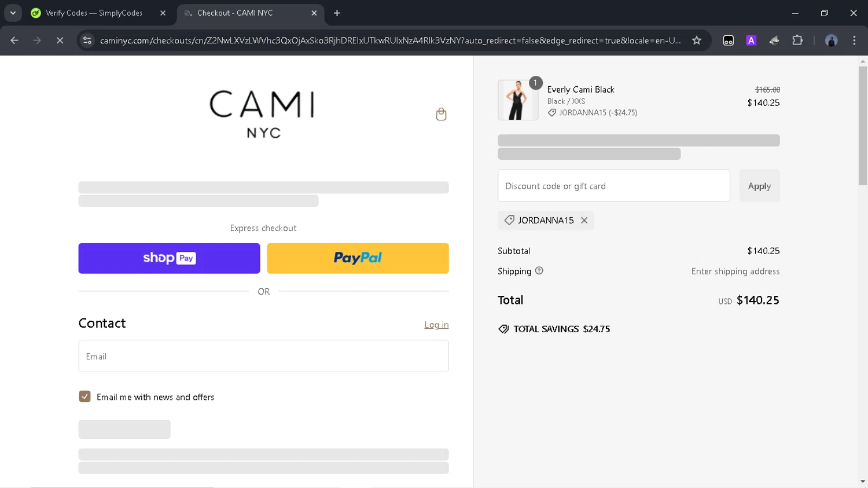Switch to Verify Codes — SimplyCodes tab
The width and height of the screenshot is (868, 488).
[x=94, y=13]
